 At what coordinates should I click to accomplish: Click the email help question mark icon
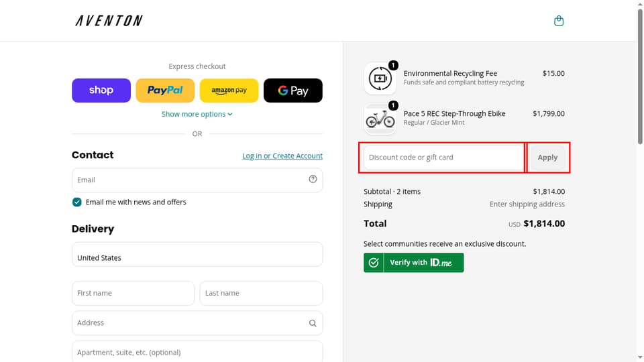click(313, 179)
